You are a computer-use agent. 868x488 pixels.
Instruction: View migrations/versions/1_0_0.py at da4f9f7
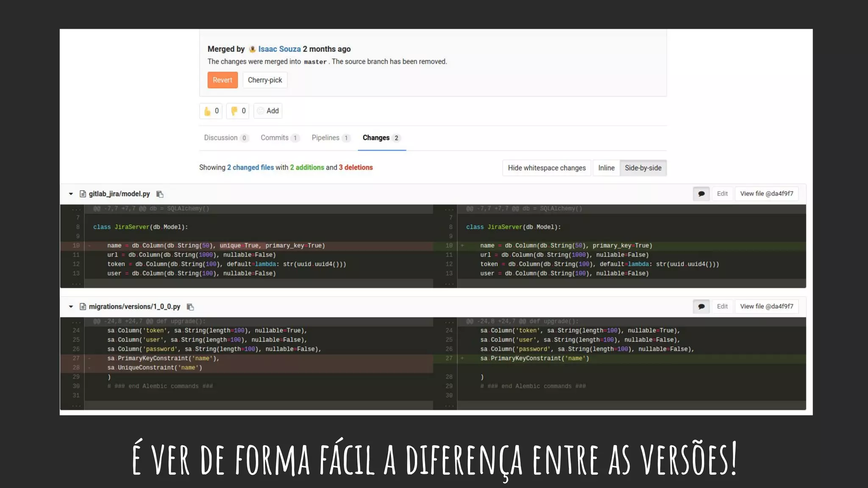767,307
